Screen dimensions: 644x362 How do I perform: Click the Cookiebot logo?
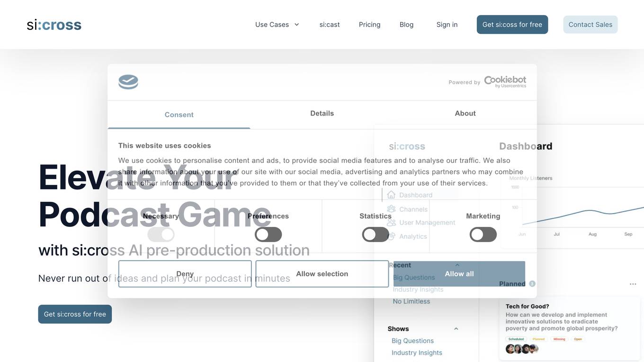pyautogui.click(x=505, y=80)
